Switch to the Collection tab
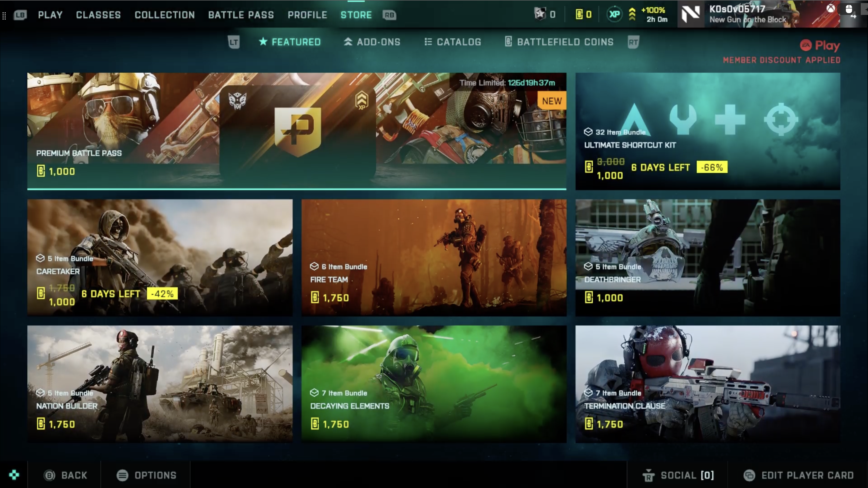This screenshot has height=488, width=868. (x=165, y=15)
